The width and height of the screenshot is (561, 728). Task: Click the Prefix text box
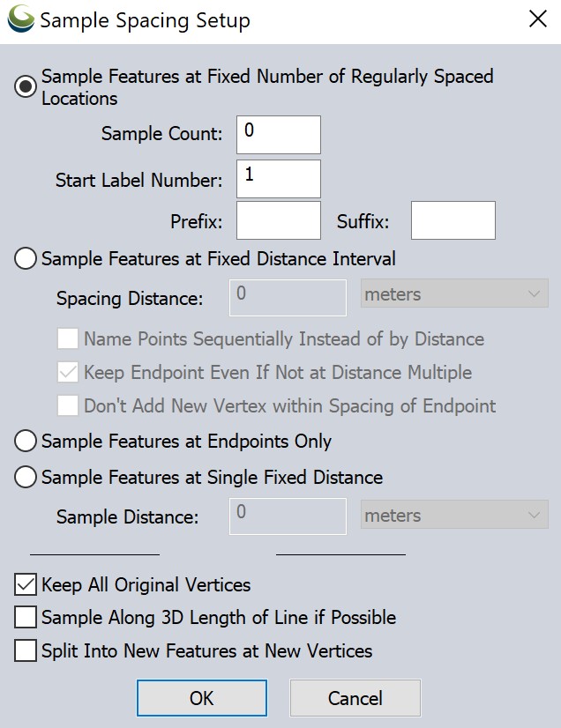[x=279, y=220]
